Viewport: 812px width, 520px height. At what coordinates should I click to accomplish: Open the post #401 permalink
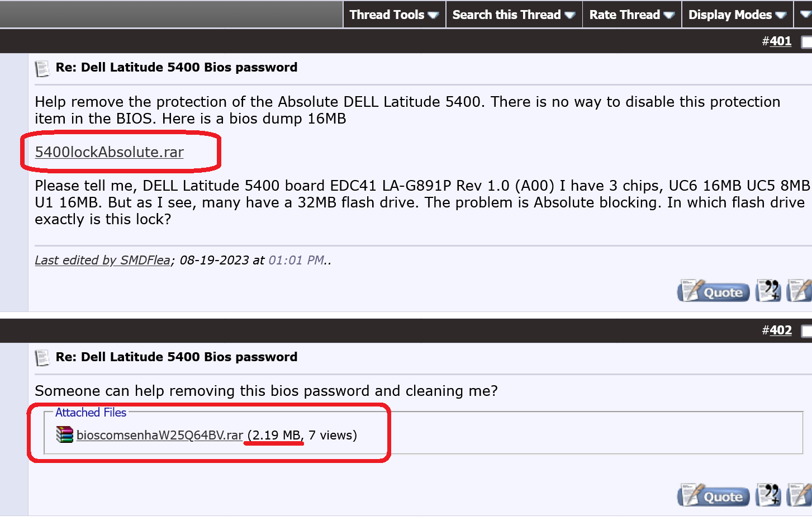(781, 41)
